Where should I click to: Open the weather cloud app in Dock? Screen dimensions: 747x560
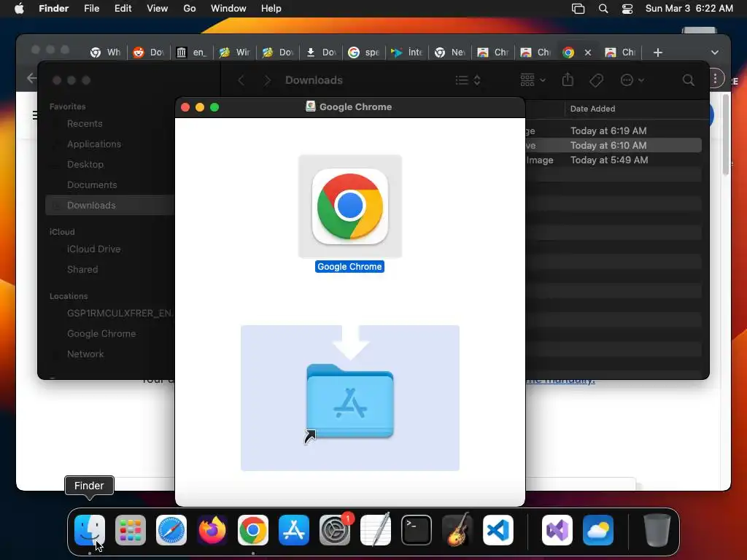[x=598, y=530]
